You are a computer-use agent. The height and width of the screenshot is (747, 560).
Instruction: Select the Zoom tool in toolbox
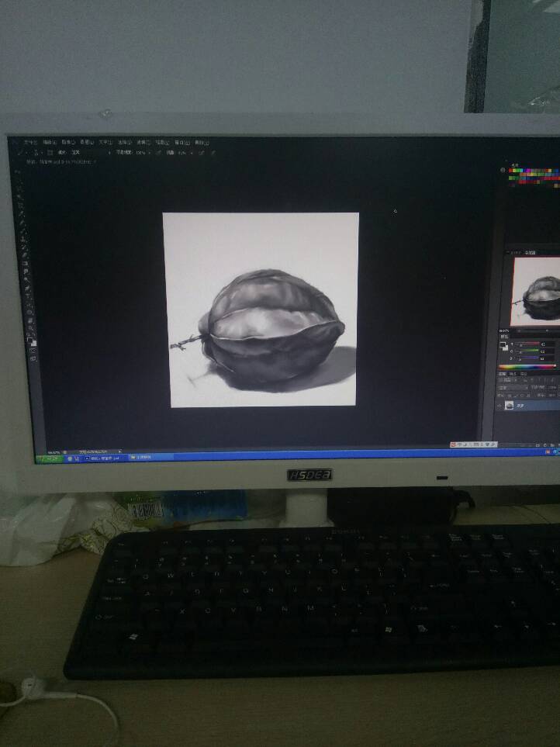30,328
